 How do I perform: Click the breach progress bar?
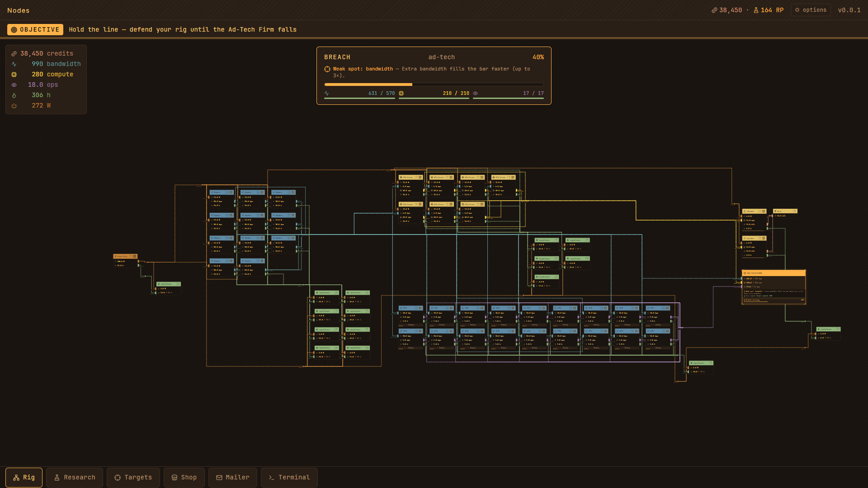tap(434, 84)
